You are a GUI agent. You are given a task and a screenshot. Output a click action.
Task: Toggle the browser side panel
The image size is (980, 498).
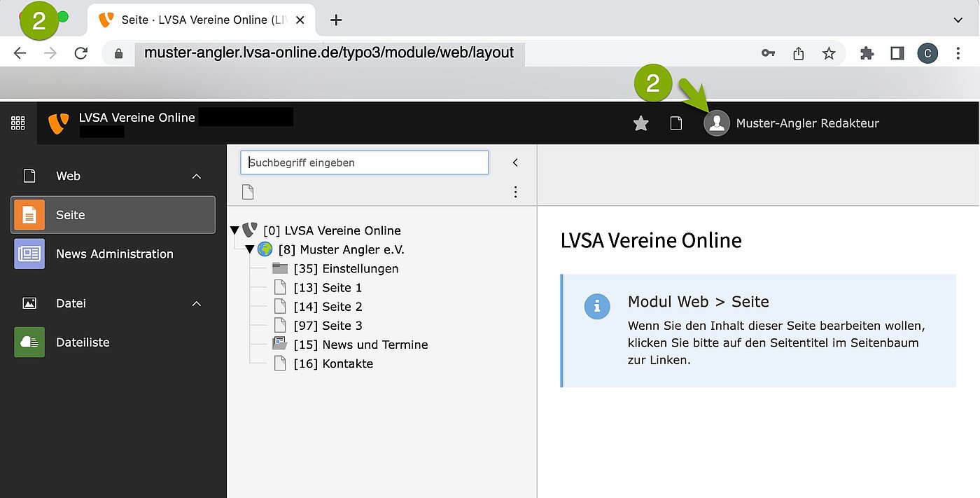(x=897, y=53)
